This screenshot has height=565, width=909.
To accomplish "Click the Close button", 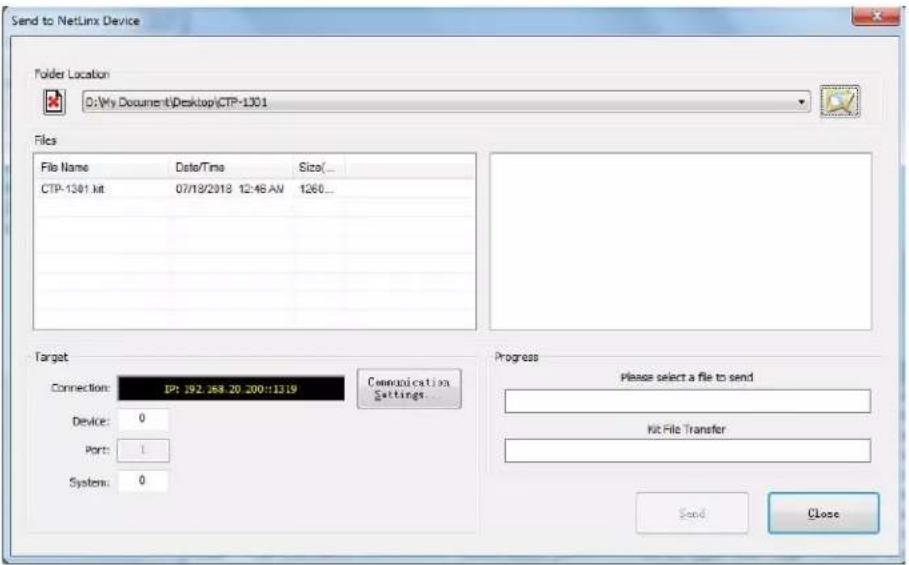I will 823,513.
